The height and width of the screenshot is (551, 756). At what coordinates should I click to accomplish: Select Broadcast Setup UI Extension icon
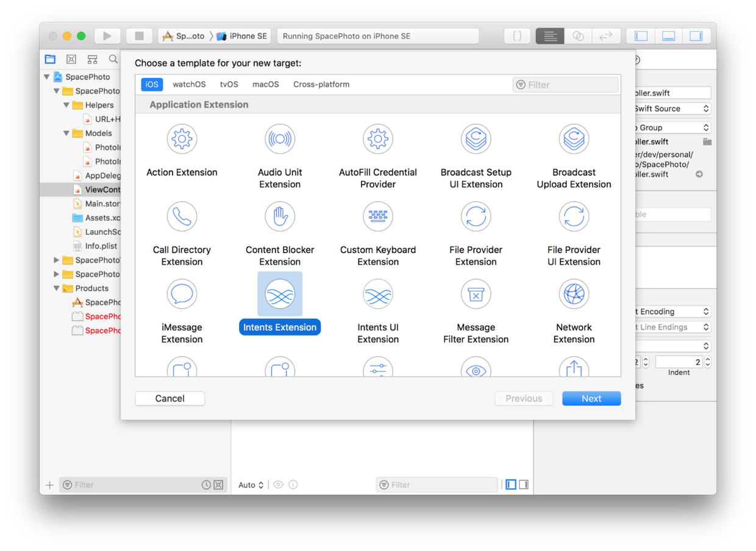tap(476, 139)
